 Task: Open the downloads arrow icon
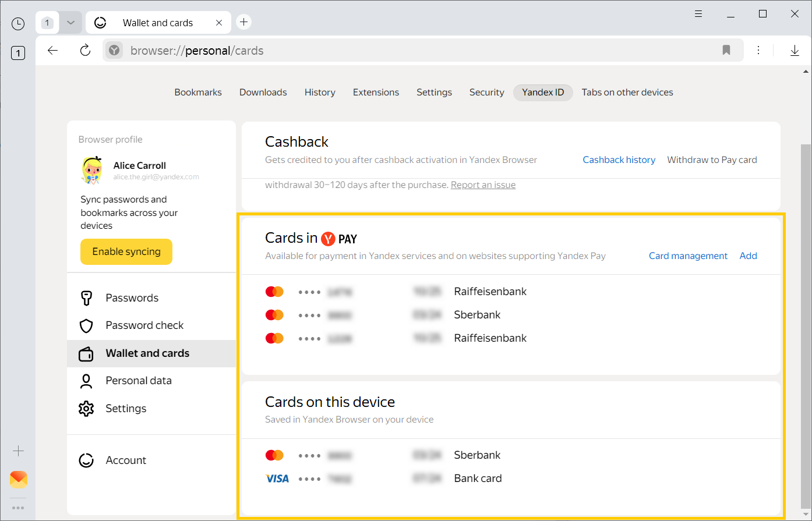[x=795, y=51]
